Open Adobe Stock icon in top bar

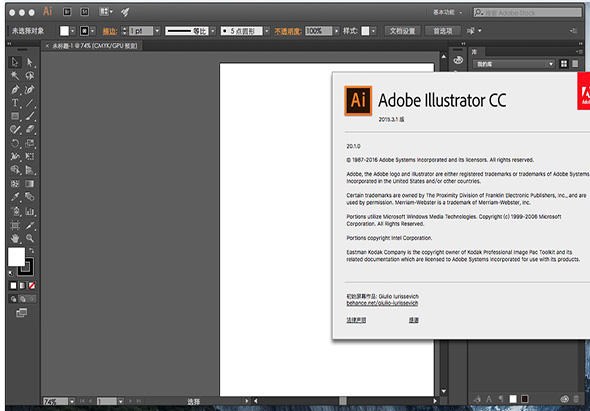(x=85, y=12)
